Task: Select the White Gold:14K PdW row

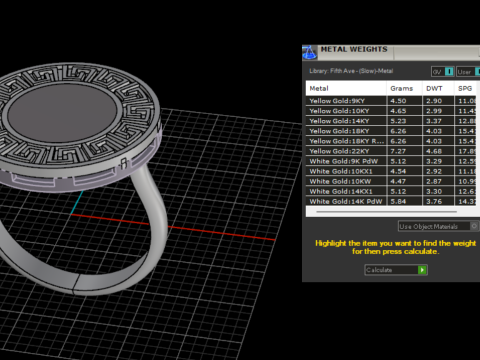Action: [391, 201]
